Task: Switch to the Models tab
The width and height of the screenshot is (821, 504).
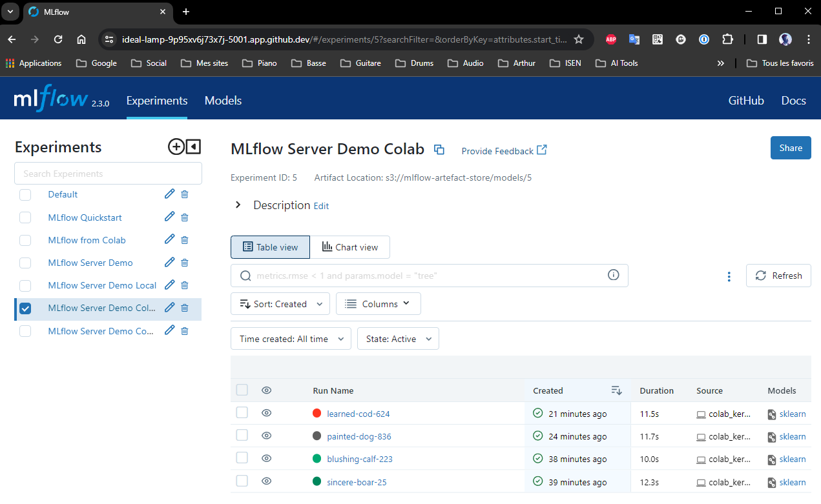Action: pos(223,101)
